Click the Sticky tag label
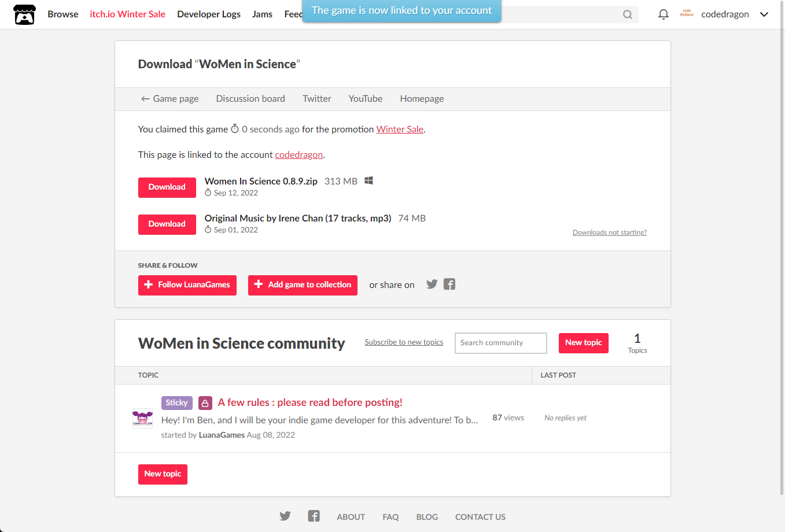The width and height of the screenshot is (785, 532). 176,403
